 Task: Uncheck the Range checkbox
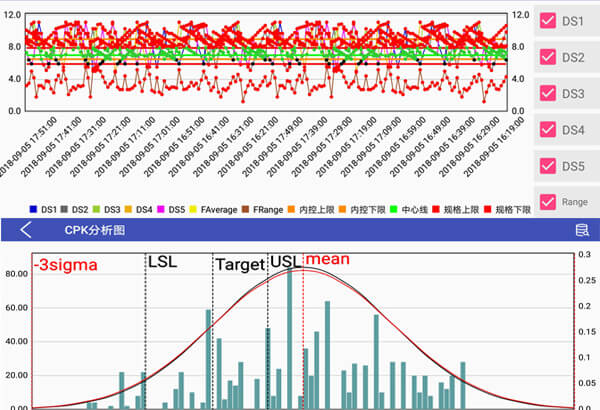point(547,202)
